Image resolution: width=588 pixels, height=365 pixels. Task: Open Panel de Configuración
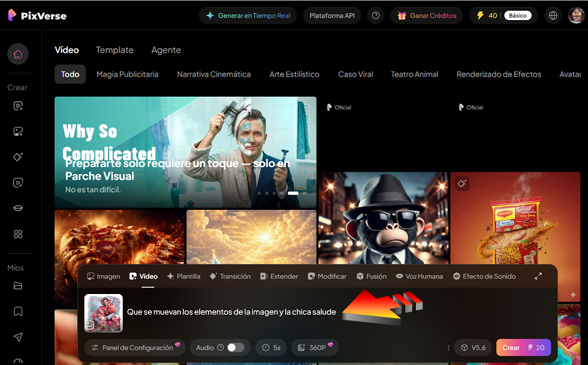pos(135,347)
